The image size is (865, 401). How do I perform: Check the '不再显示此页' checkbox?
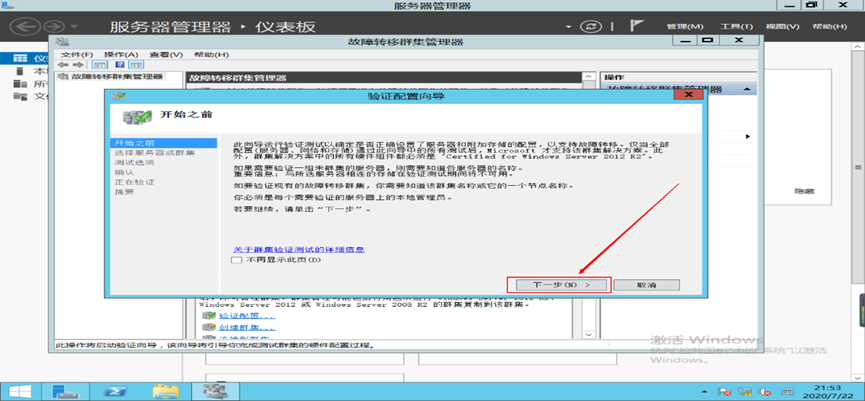[237, 260]
